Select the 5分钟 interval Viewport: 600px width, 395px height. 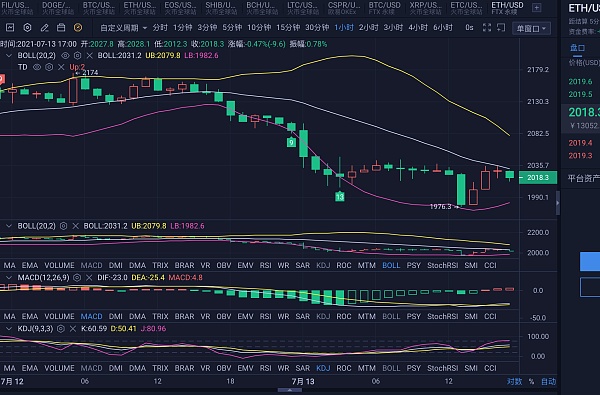(x=232, y=28)
